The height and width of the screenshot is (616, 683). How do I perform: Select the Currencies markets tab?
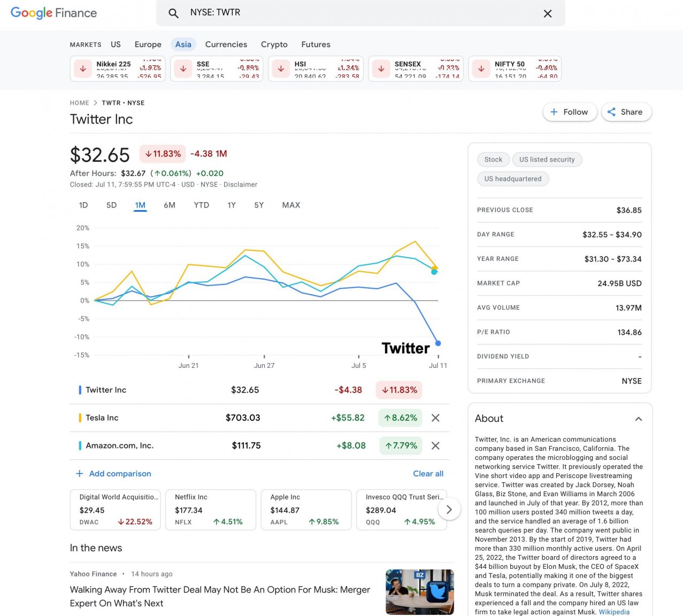pos(226,44)
